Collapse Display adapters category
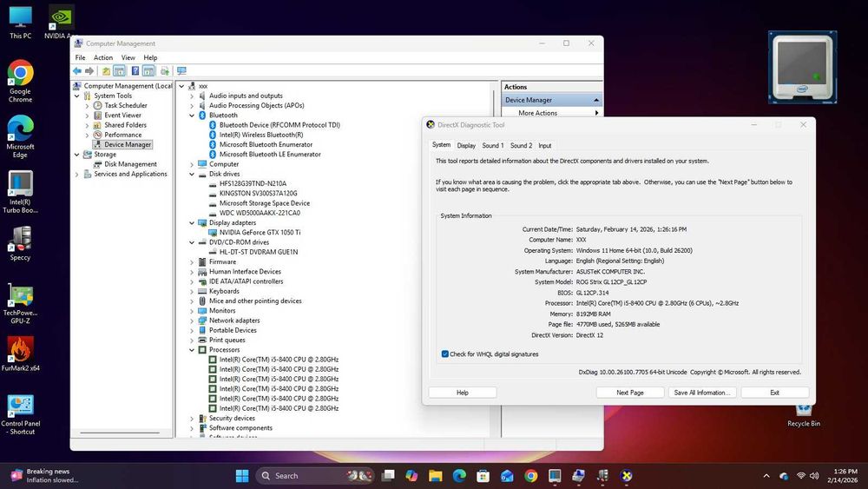 [x=192, y=222]
